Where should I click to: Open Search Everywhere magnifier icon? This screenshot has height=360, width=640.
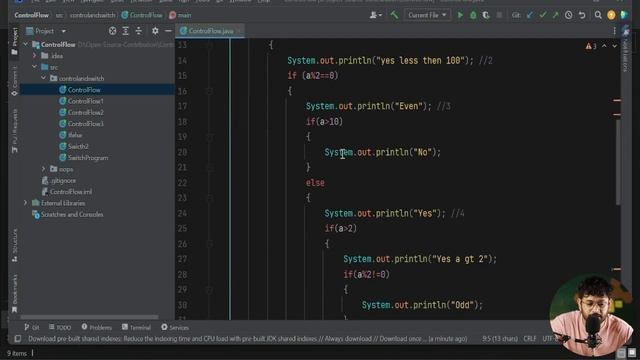coord(598,15)
